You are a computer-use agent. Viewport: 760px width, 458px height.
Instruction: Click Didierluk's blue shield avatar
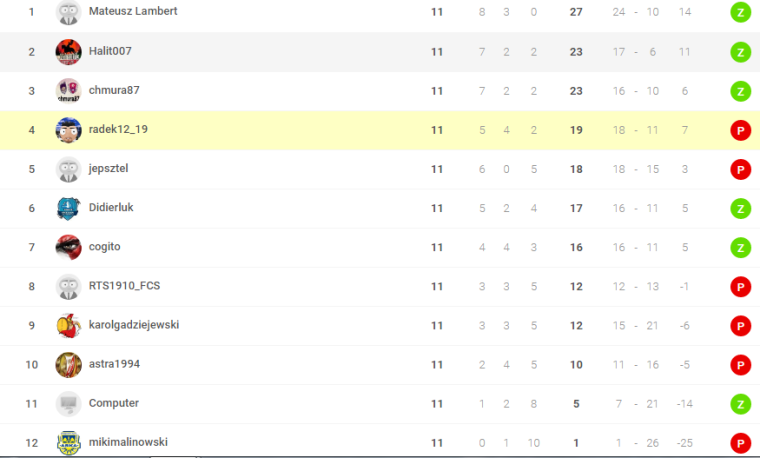point(68,208)
